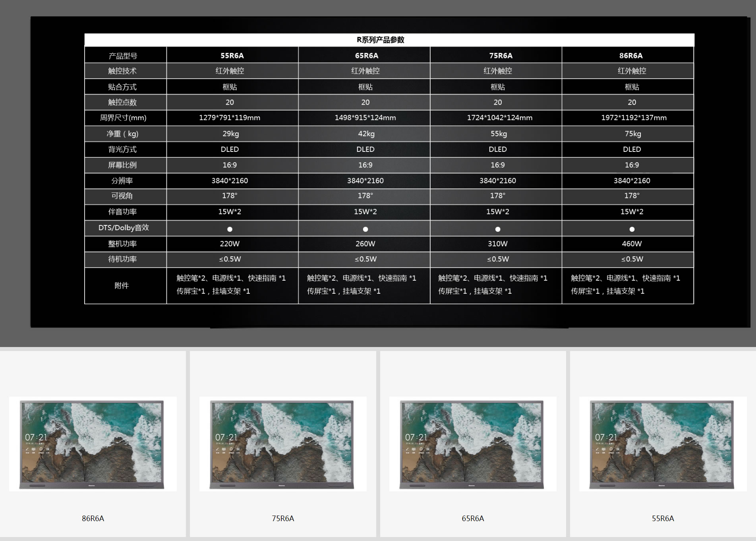The width and height of the screenshot is (756, 541).
Task: Click the 产品型号 row label
Action: point(123,56)
